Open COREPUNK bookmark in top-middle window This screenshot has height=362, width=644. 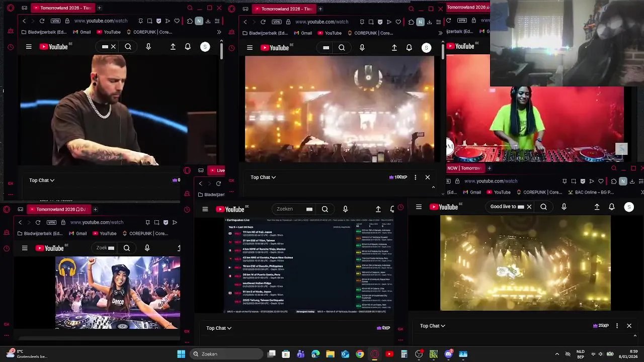370,33
